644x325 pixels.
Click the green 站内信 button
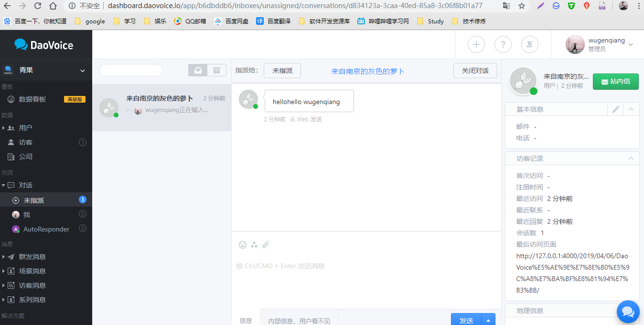point(615,82)
